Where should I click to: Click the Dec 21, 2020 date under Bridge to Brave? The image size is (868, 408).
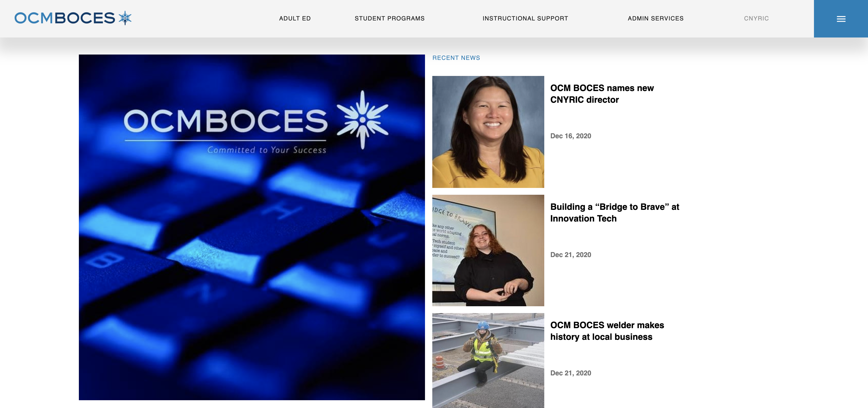[x=571, y=255]
